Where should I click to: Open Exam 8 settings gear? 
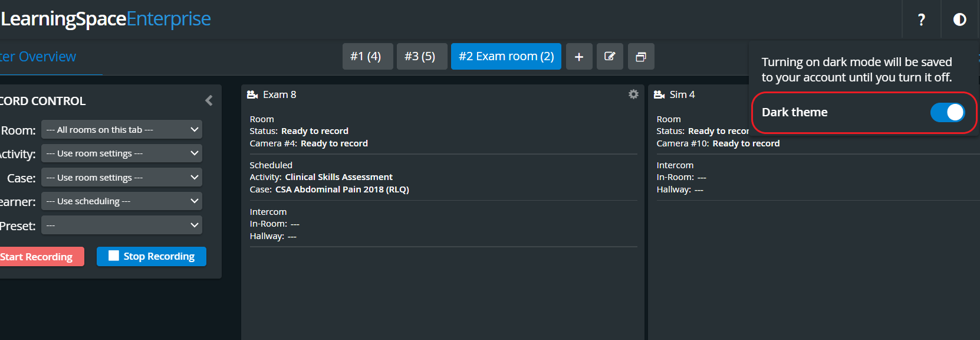(x=633, y=94)
